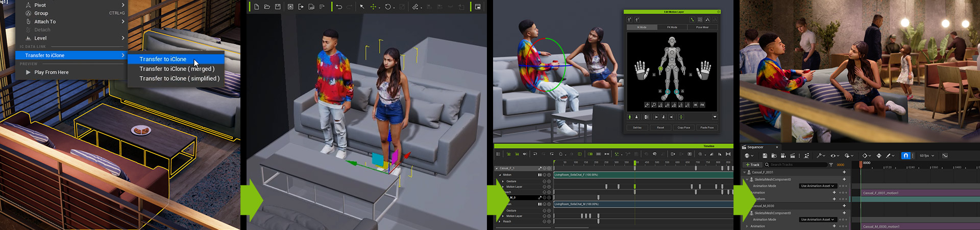The height and width of the screenshot is (230, 980).
Task: Toggle the Sequencer snapping magnet button
Action: (905, 155)
